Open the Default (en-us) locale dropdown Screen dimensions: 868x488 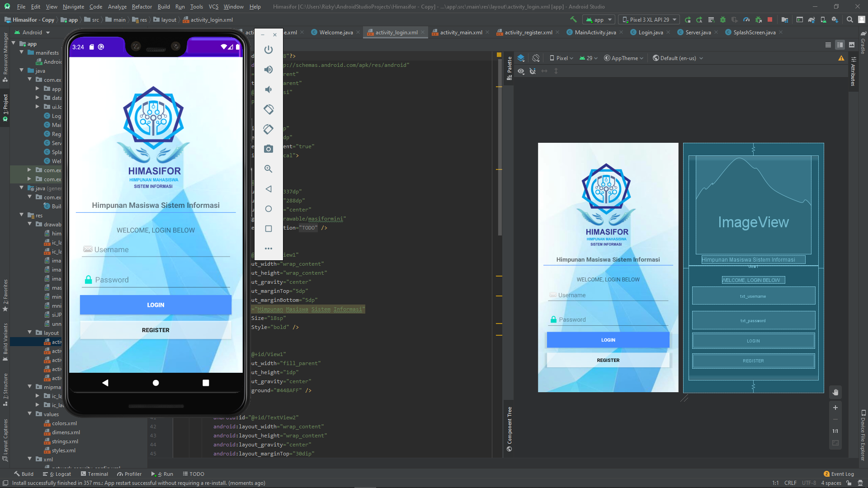pos(677,58)
